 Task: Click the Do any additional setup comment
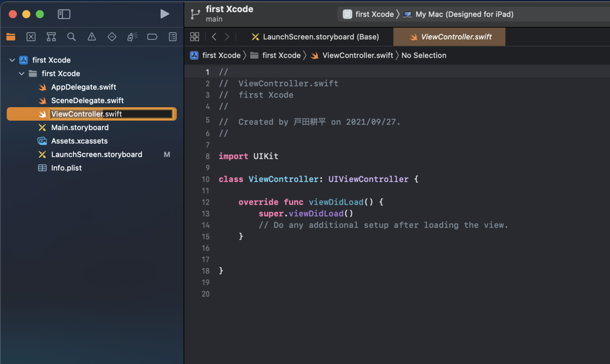(x=383, y=225)
